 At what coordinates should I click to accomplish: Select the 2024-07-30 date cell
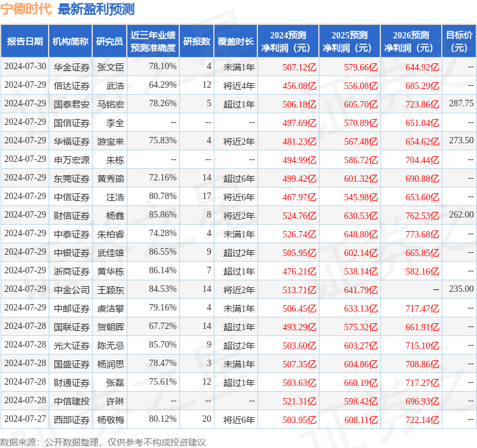point(25,67)
